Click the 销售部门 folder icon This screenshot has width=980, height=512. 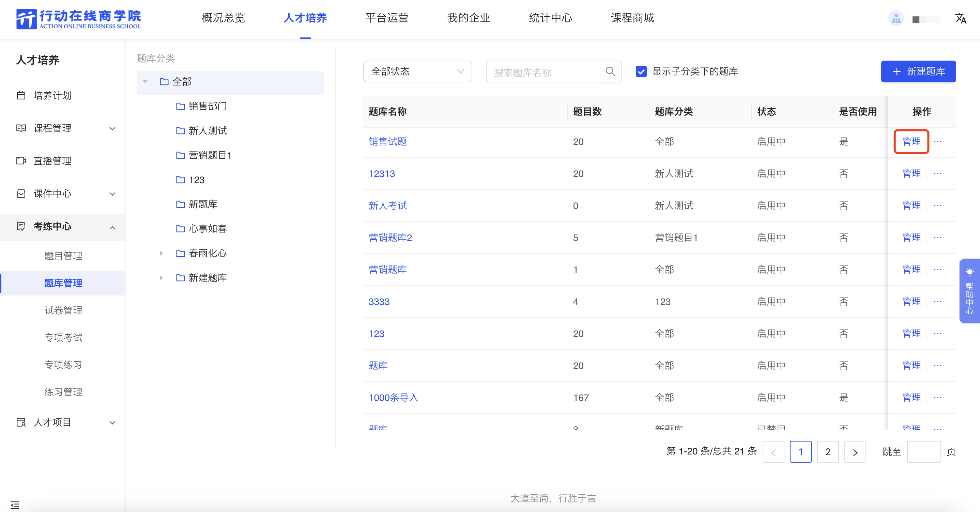[x=180, y=106]
